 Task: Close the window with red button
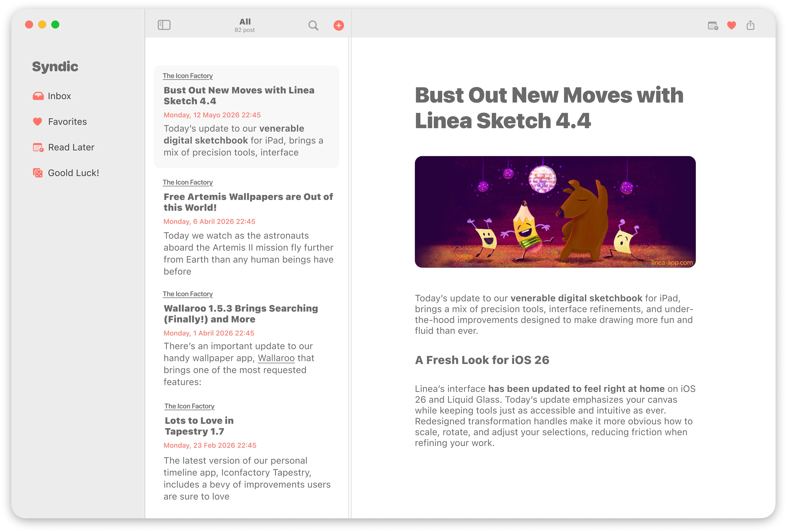pyautogui.click(x=29, y=25)
